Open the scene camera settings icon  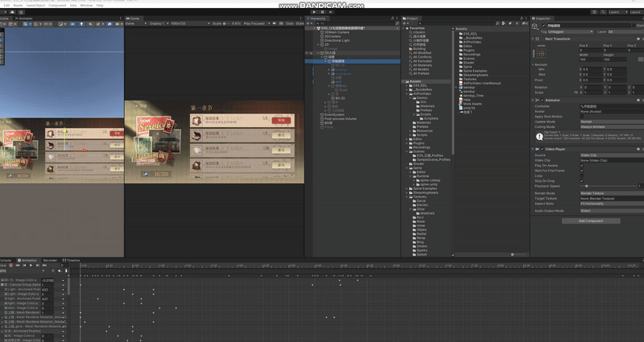click(119, 24)
